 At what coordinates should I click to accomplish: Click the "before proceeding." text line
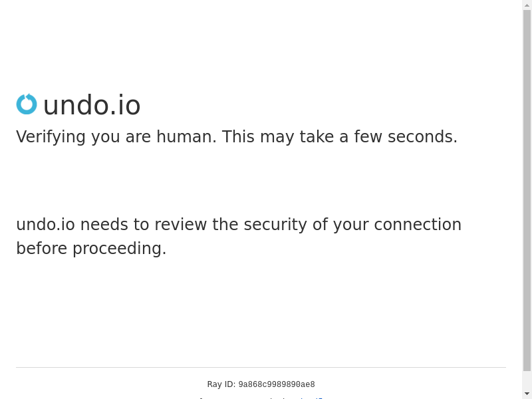pyautogui.click(x=91, y=249)
